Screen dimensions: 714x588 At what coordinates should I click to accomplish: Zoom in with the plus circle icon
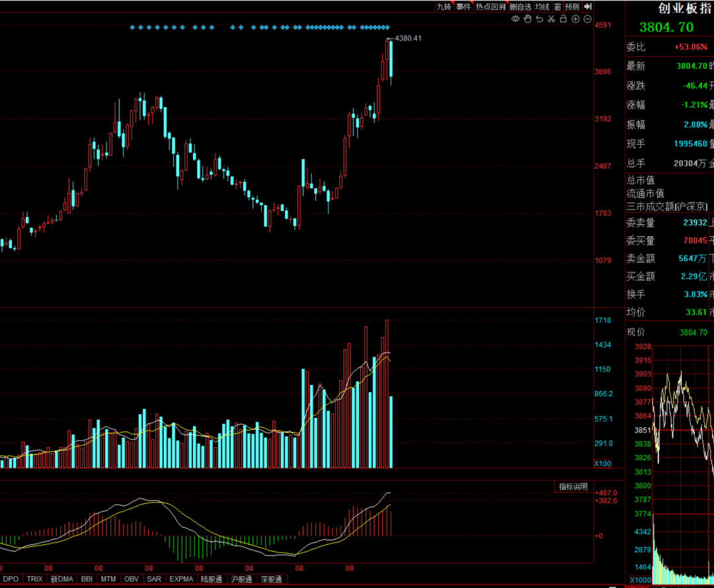click(x=576, y=19)
